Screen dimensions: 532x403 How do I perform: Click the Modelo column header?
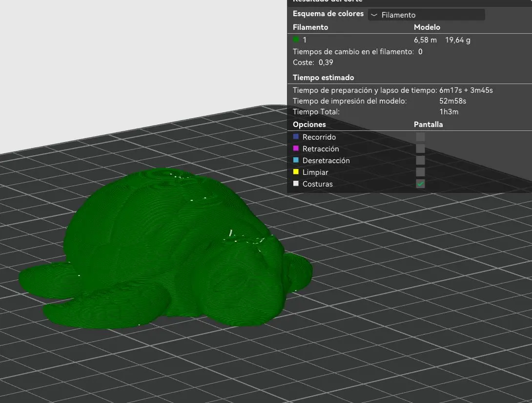[427, 27]
